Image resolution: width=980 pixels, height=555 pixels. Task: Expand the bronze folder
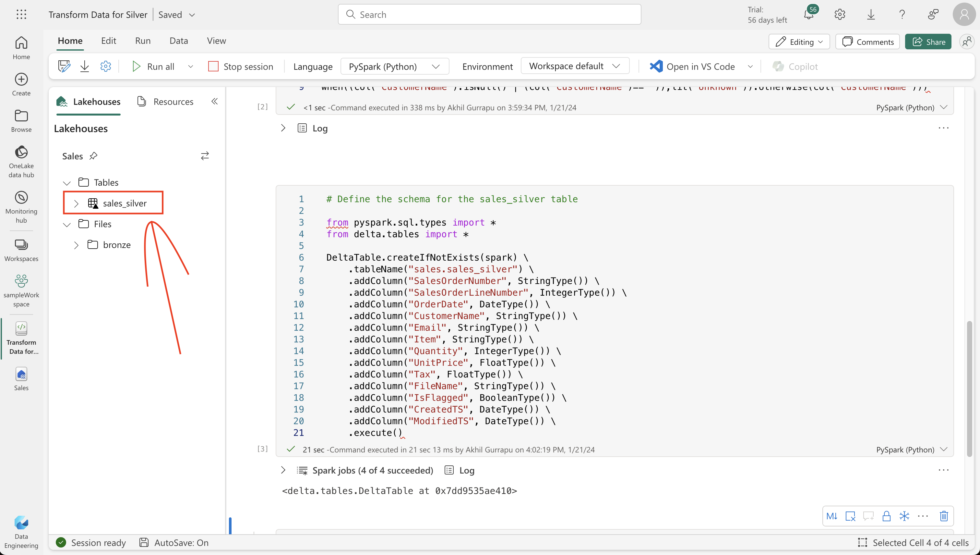point(76,245)
